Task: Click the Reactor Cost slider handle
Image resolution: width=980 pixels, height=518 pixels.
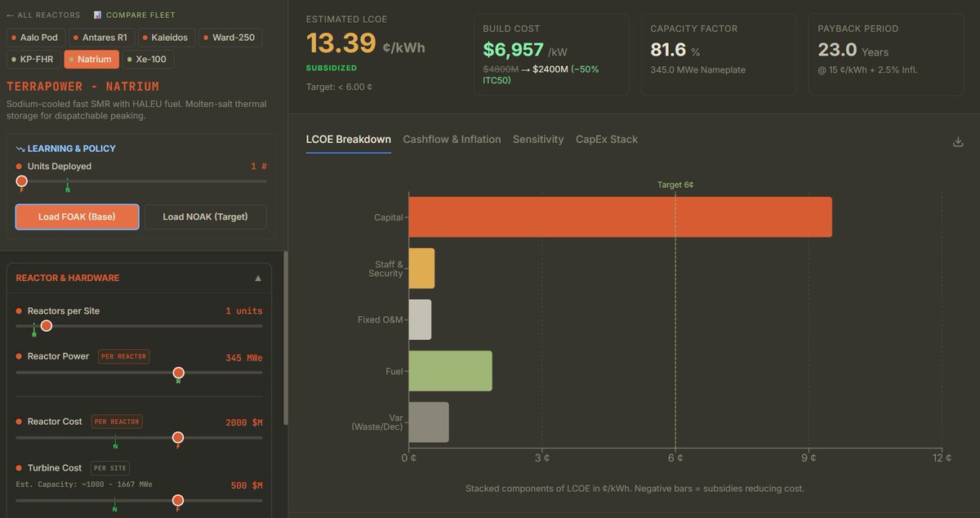Action: click(177, 437)
